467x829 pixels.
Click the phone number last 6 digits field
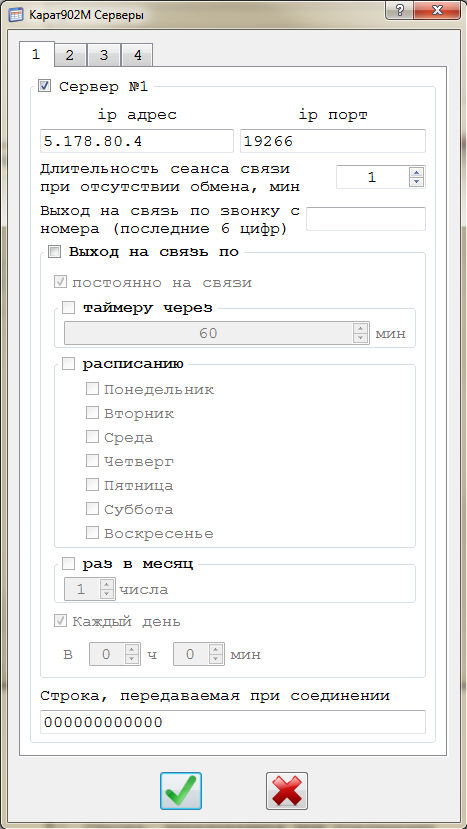[366, 219]
